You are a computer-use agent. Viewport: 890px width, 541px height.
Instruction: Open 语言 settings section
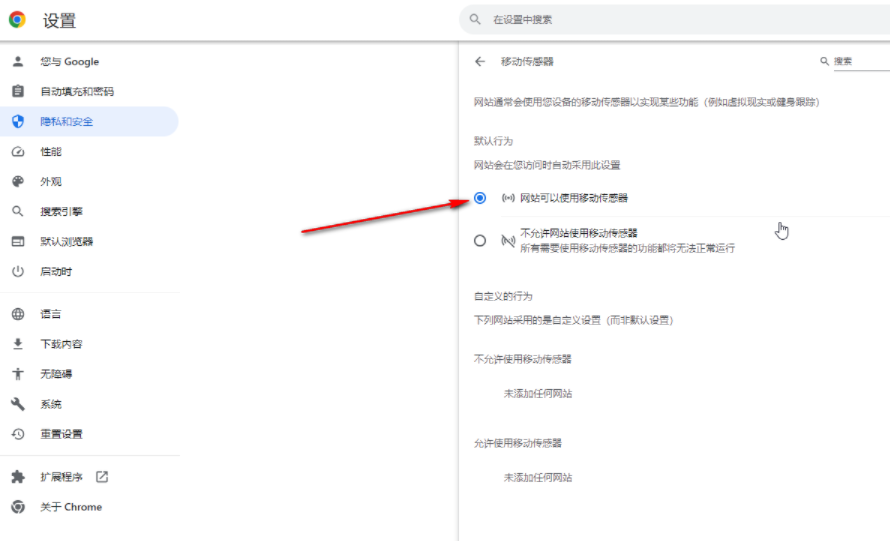(x=90, y=314)
